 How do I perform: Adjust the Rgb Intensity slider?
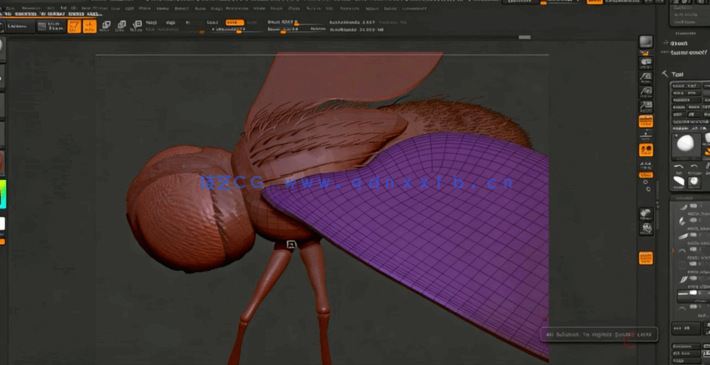176,30
